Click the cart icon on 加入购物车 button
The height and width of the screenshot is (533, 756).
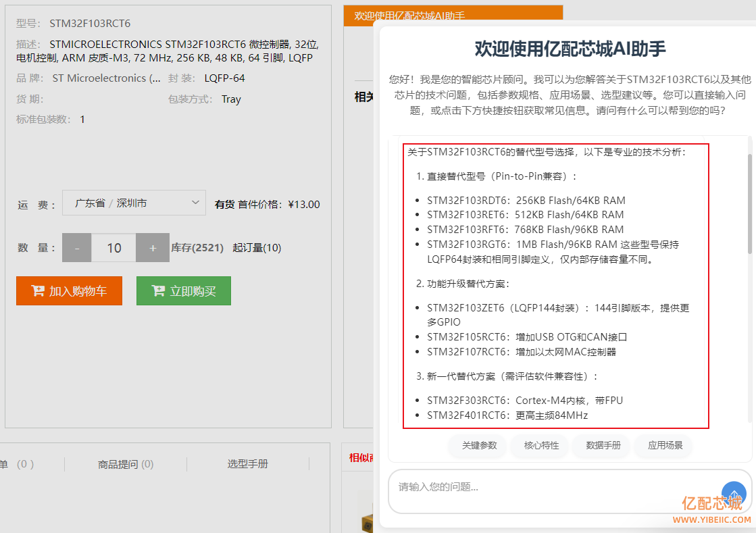click(x=38, y=291)
